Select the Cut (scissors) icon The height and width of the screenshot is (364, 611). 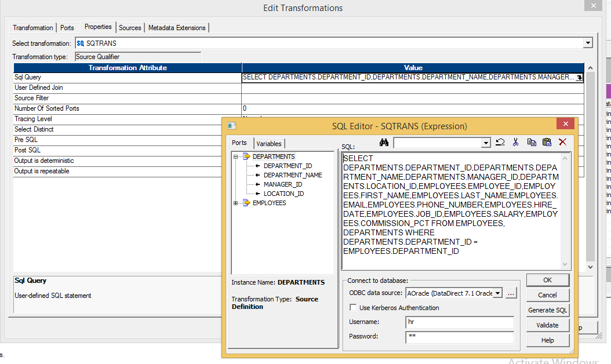pos(515,142)
